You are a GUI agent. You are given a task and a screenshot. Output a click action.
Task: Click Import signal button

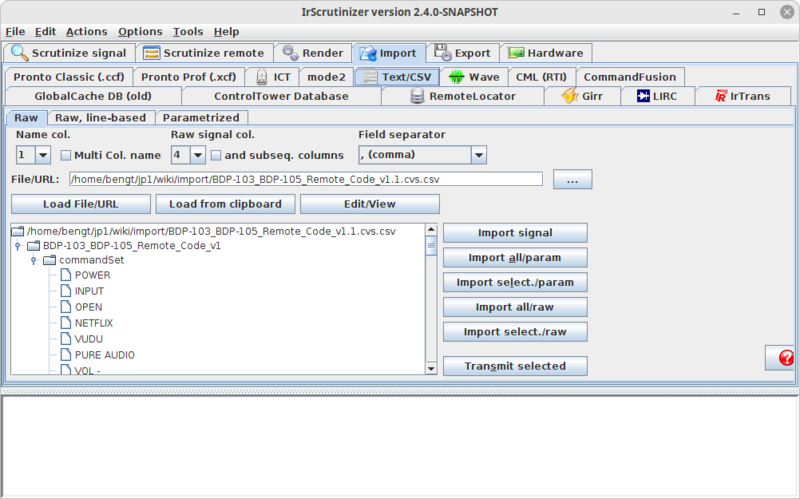[x=515, y=233]
